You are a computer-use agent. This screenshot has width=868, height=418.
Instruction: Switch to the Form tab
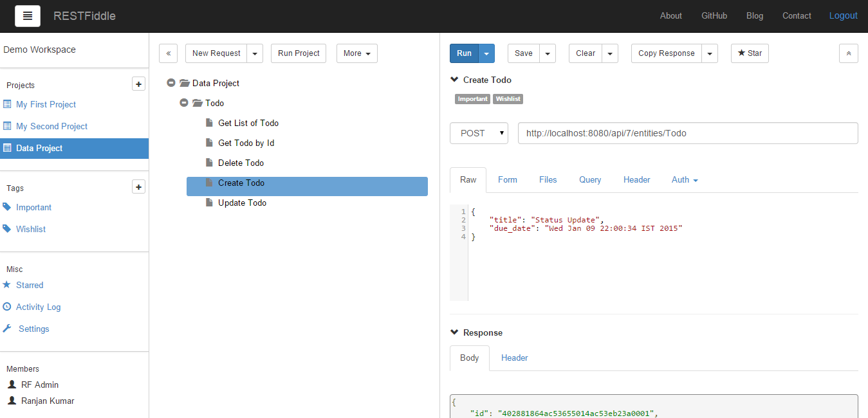tap(508, 180)
